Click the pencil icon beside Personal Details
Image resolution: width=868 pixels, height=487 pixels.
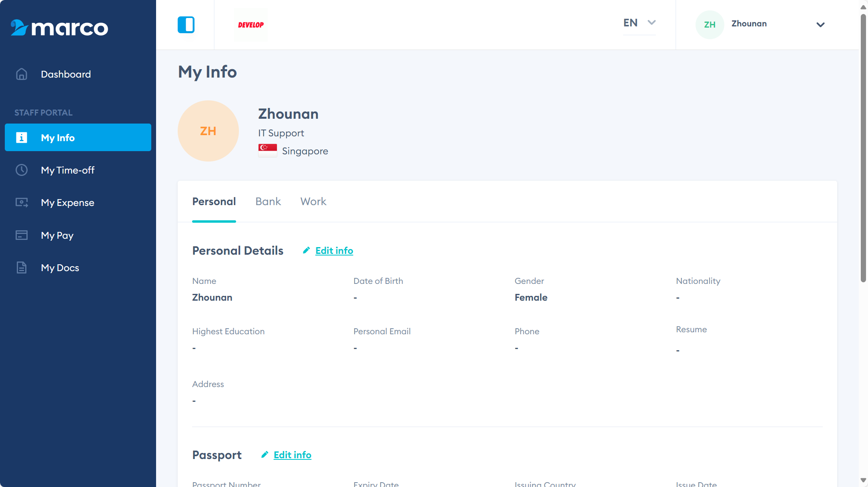point(307,250)
